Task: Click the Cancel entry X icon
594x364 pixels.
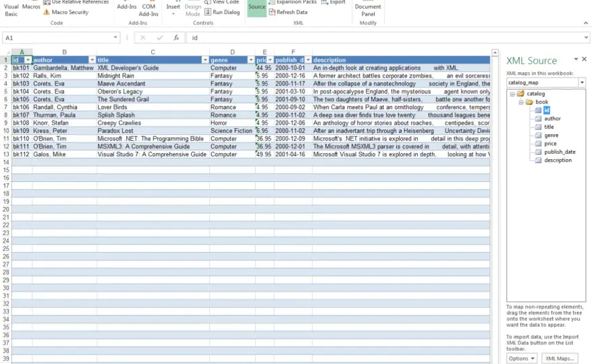Action: click(143, 38)
